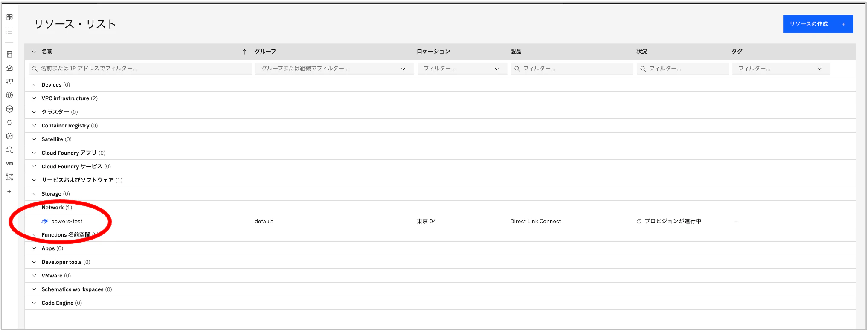Expand the サービスおよびソフトウェア group
This screenshot has height=332, width=868.
34,180
